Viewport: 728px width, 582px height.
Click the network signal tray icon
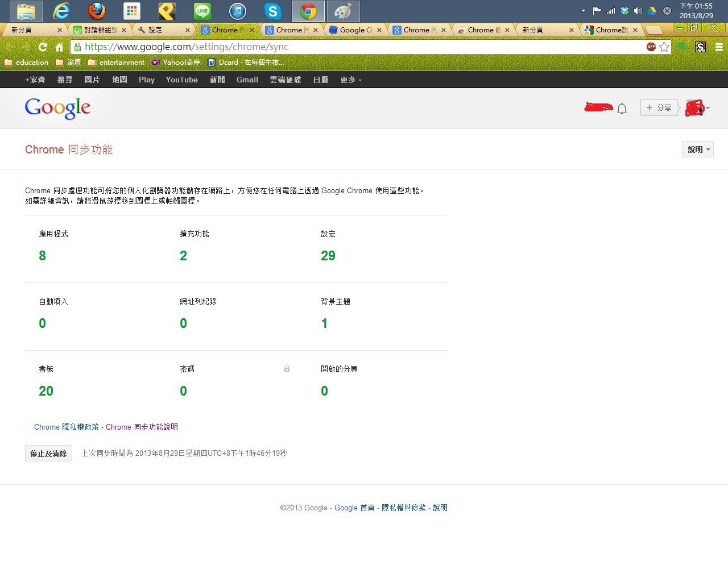[x=611, y=11]
